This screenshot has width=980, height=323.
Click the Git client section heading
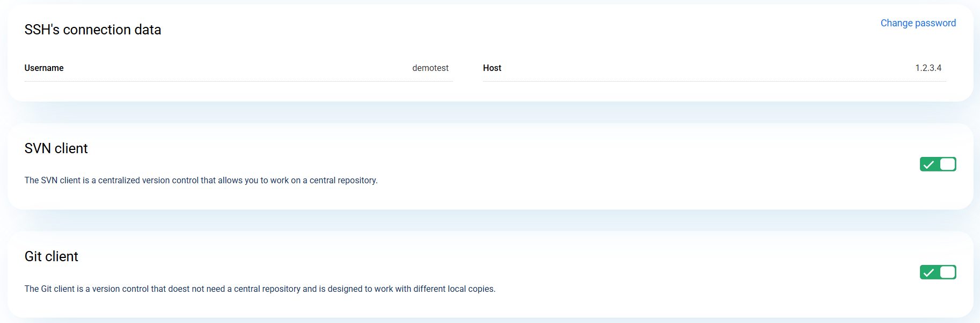pyautogui.click(x=52, y=257)
